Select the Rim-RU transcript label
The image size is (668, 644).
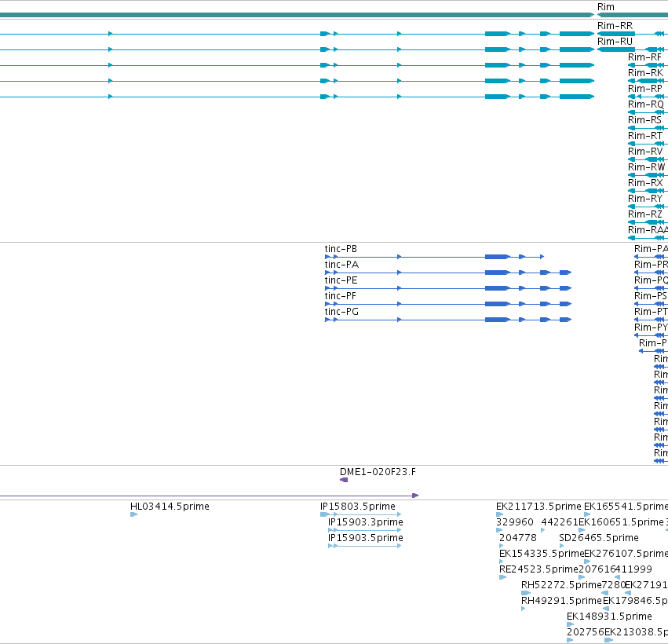tap(615, 42)
